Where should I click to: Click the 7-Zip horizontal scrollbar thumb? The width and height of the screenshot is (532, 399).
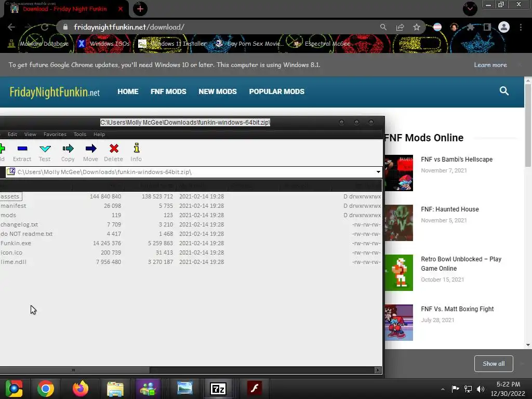pos(75,370)
